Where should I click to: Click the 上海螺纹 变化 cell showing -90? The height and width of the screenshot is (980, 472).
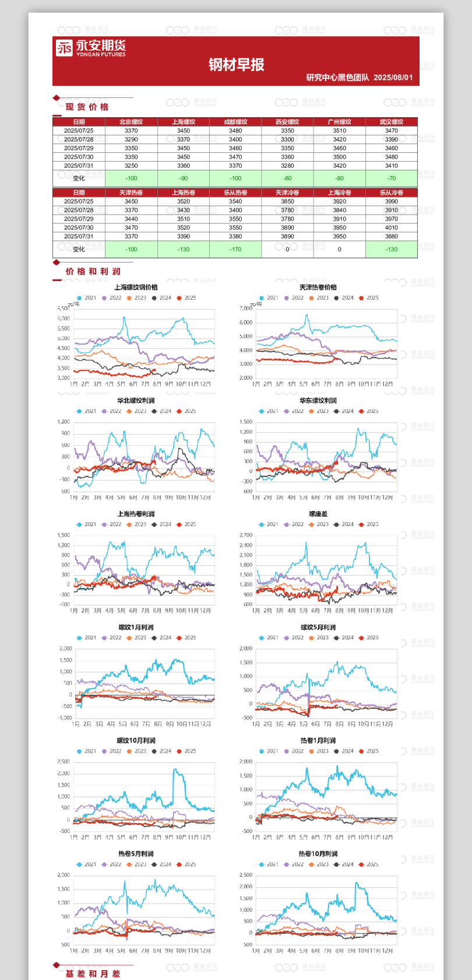click(x=184, y=178)
